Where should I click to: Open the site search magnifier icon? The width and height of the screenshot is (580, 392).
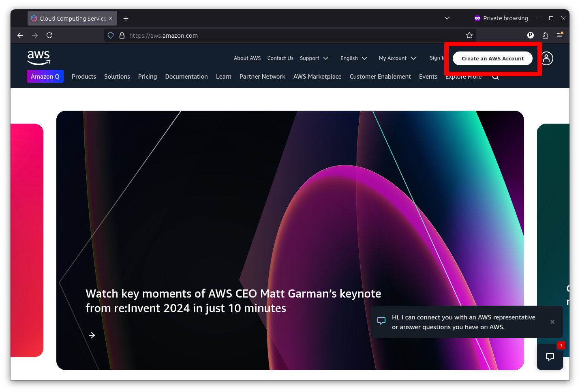click(x=495, y=77)
